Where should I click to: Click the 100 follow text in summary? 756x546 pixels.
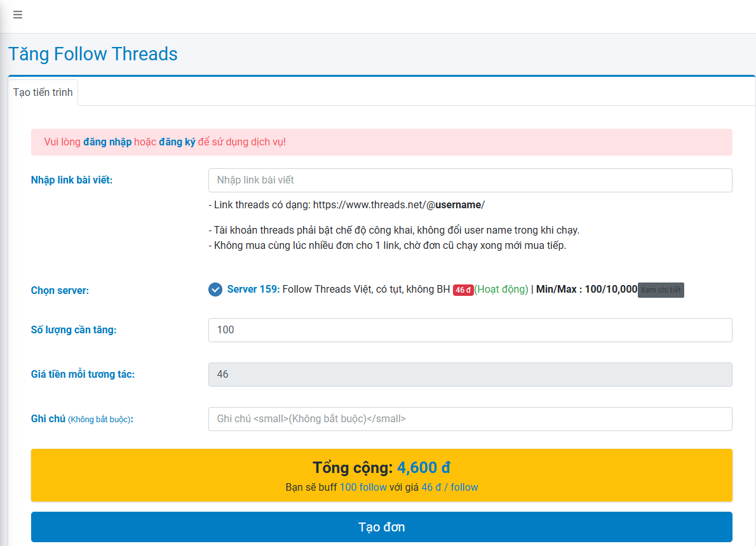363,488
